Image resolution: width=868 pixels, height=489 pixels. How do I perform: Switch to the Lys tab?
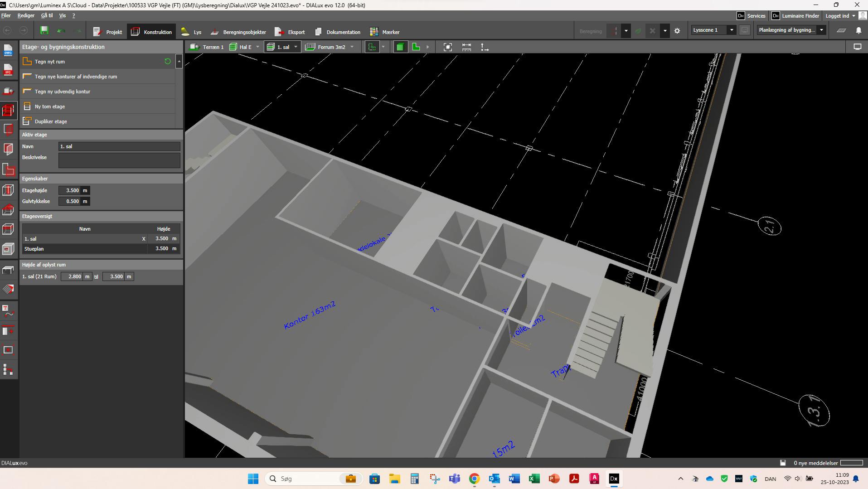(x=191, y=32)
